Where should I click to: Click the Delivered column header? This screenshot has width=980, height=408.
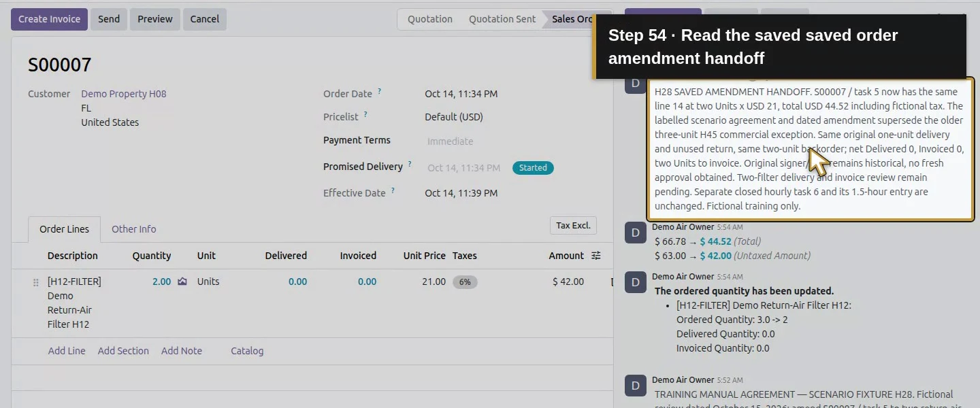click(x=286, y=256)
